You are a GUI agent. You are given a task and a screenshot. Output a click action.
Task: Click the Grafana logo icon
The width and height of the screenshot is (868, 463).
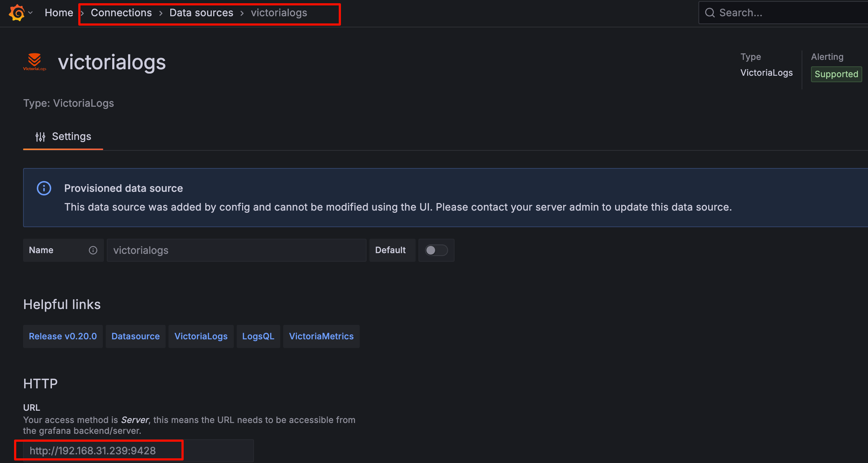click(17, 13)
